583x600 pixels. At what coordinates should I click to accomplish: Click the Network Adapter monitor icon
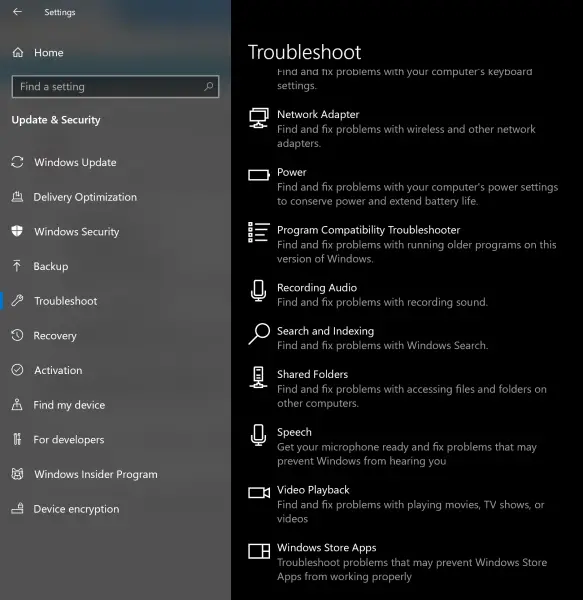pos(259,118)
